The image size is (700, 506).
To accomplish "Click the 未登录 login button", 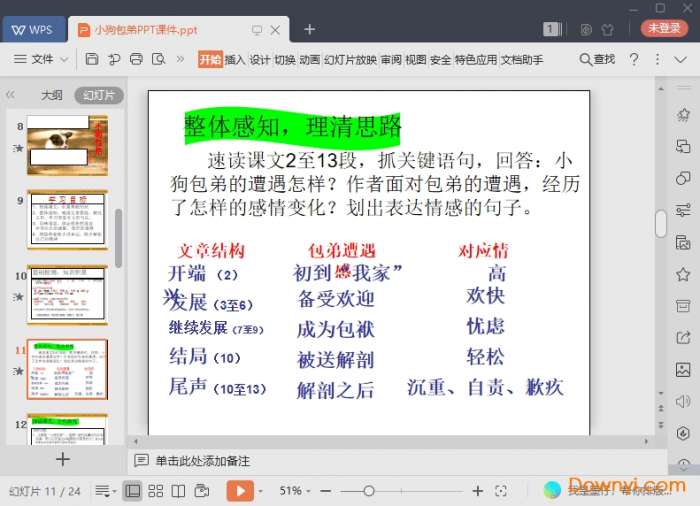I will coord(665,29).
